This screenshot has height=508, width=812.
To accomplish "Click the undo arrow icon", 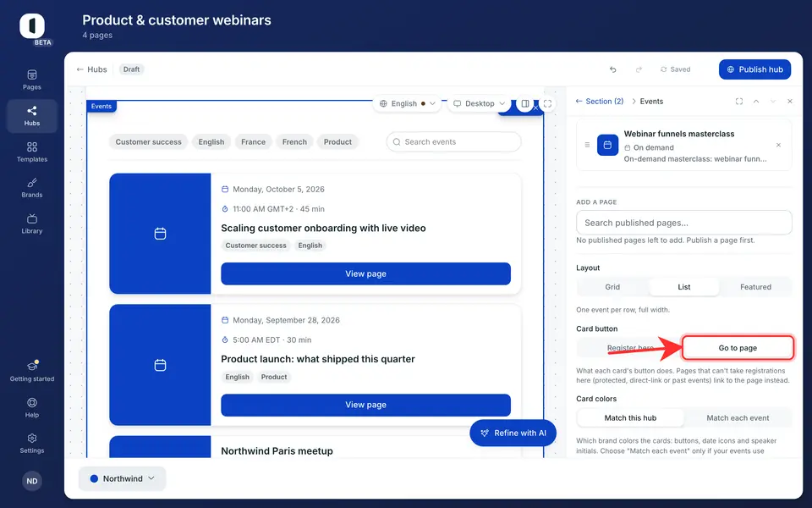I will point(612,69).
